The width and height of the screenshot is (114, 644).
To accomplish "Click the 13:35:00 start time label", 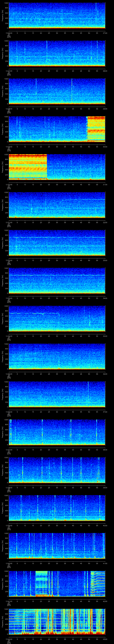I will (9, 374).
